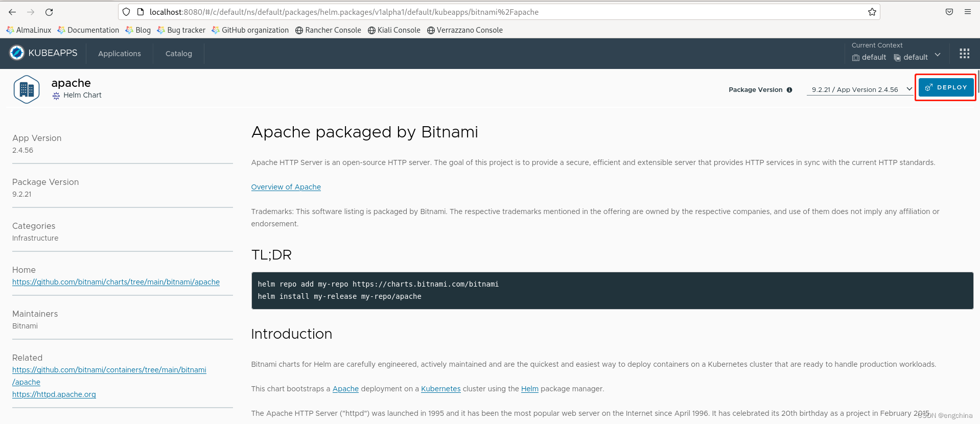Open the Package Version select dropdown
This screenshot has width=980, height=424.
click(x=859, y=89)
